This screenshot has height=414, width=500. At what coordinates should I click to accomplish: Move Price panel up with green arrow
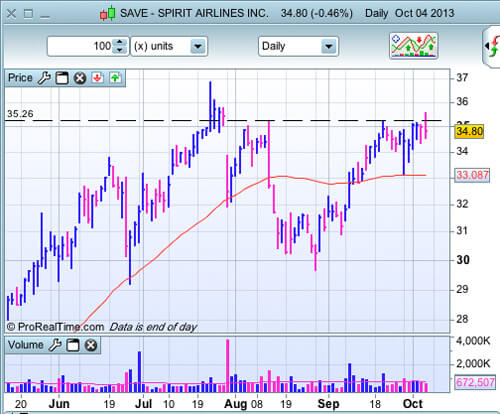point(115,78)
